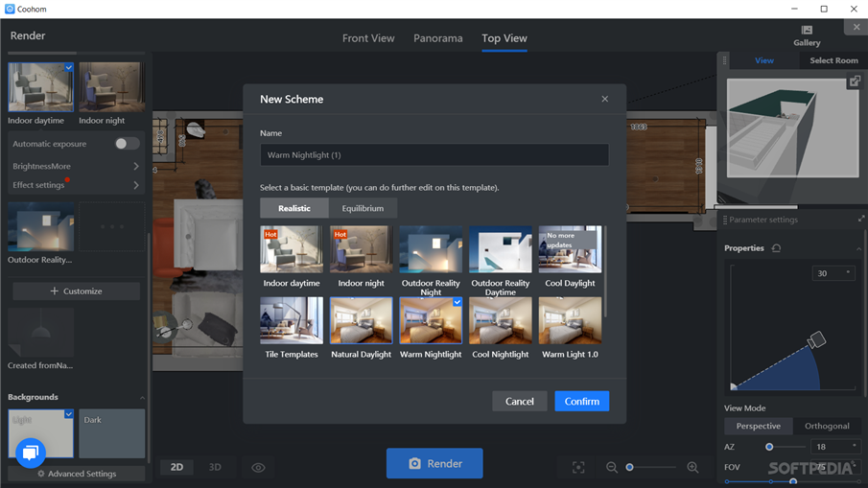Image resolution: width=868 pixels, height=488 pixels.
Task: Open Advanced Settings
Action: [x=77, y=474]
